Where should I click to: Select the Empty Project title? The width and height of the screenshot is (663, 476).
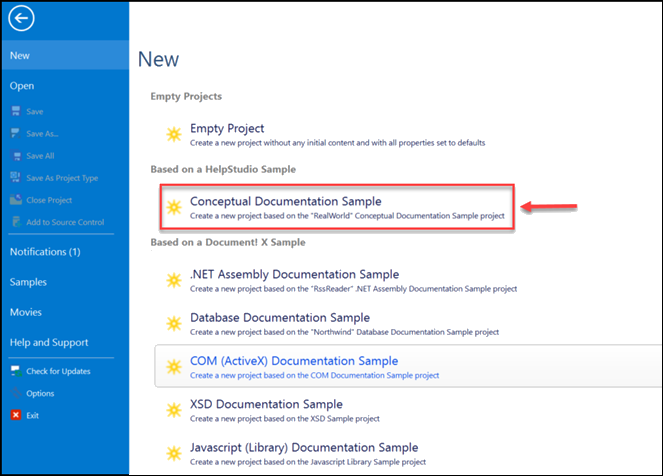227,128
